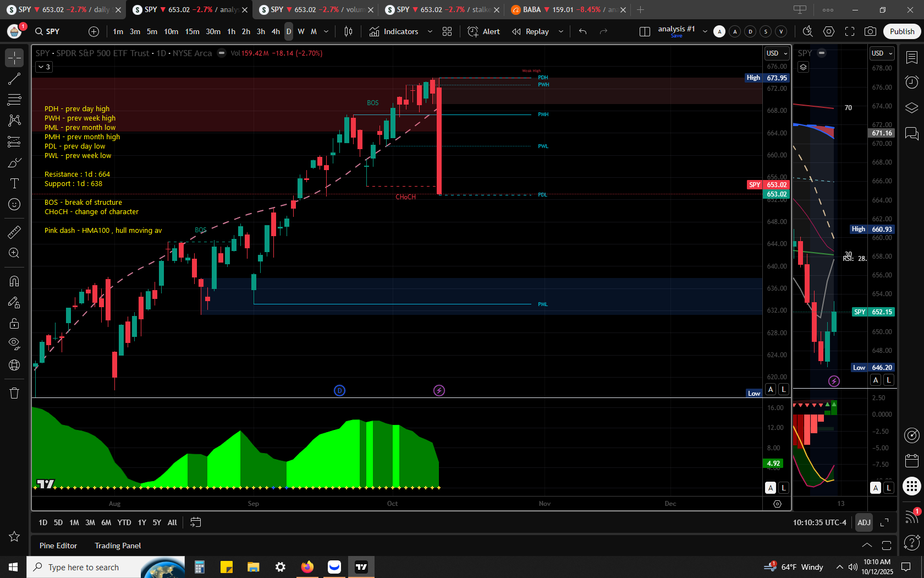Set date range to 5Y
The height and width of the screenshot is (578, 924).
tap(157, 522)
